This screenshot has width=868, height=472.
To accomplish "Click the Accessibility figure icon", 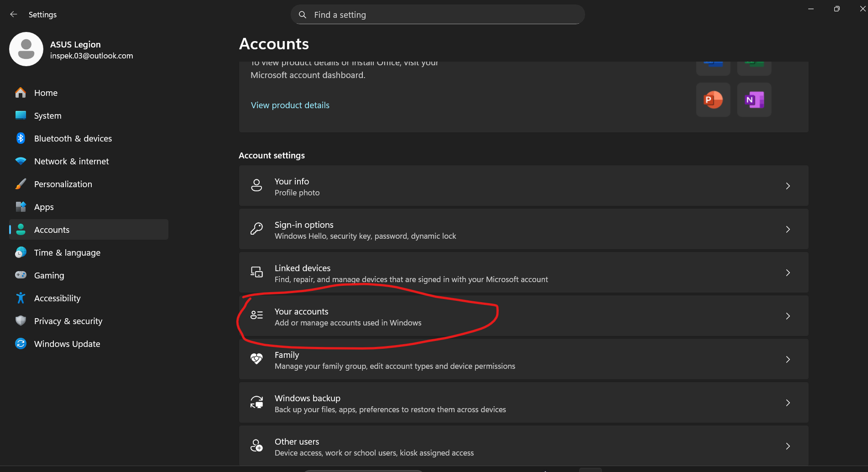I will 21,298.
